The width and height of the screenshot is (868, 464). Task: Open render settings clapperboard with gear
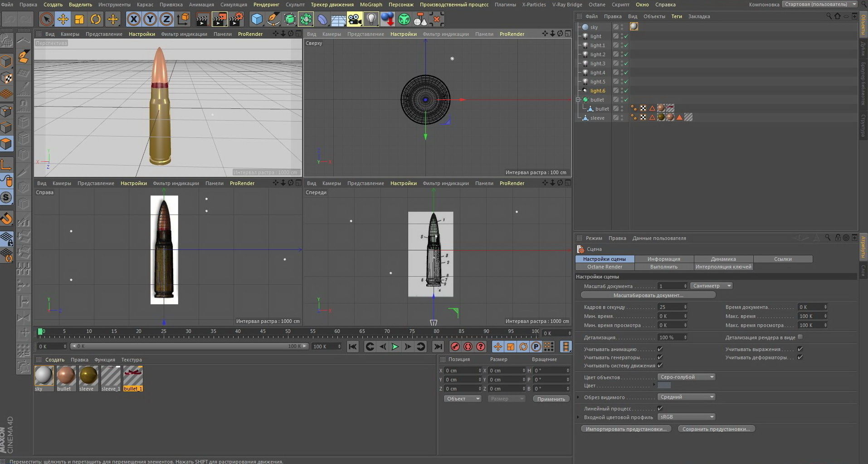(236, 19)
